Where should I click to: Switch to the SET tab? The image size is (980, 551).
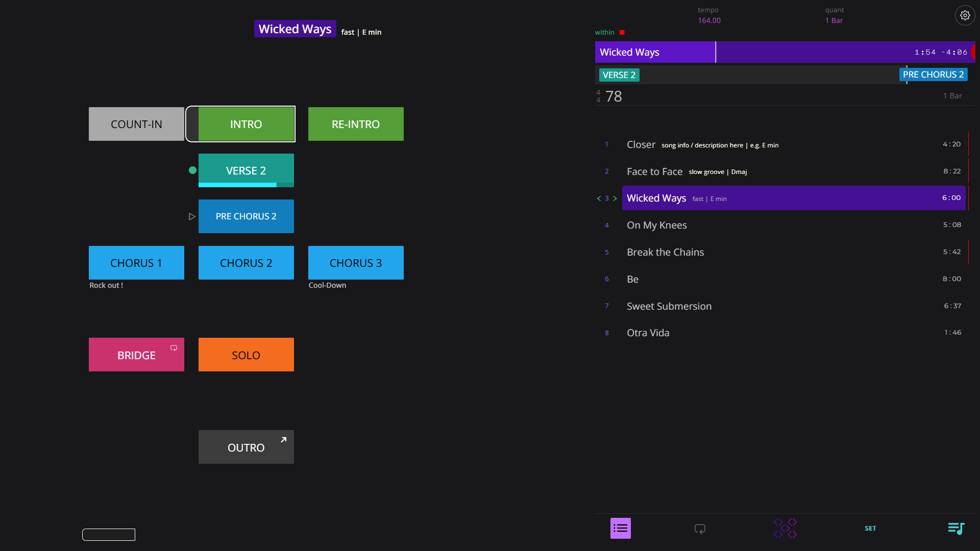click(870, 528)
